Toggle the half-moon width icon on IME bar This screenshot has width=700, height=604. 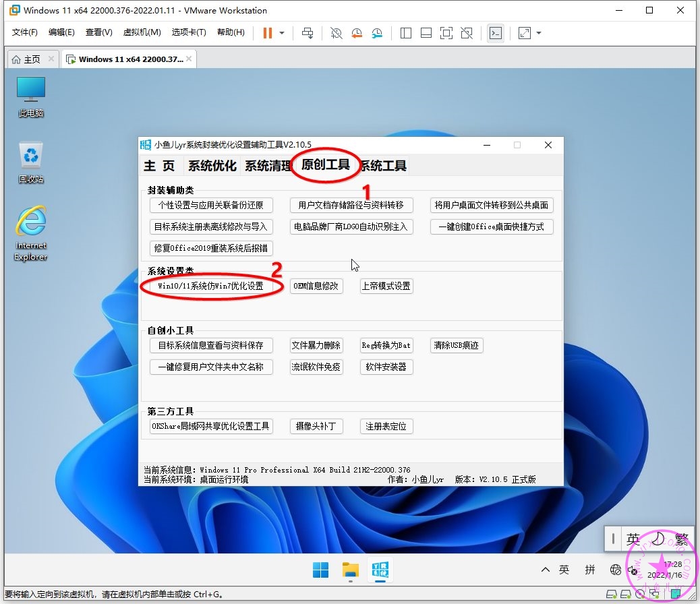pyautogui.click(x=658, y=539)
